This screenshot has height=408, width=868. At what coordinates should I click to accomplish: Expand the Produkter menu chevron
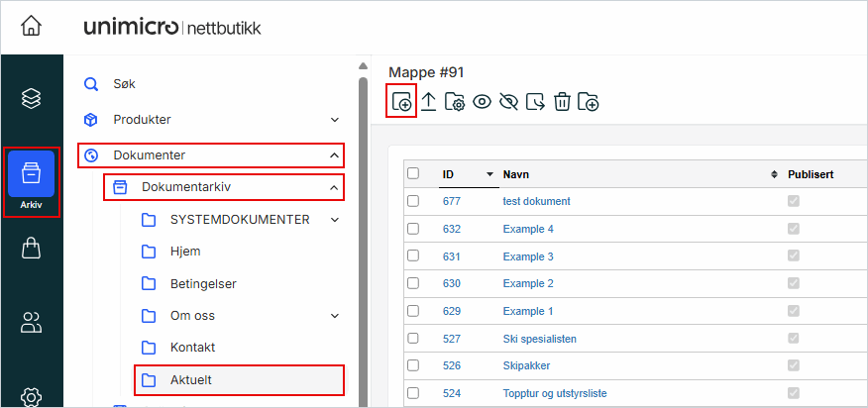[x=334, y=120]
